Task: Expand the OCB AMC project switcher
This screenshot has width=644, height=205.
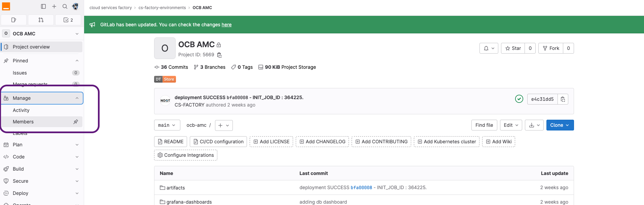Action: click(42, 34)
